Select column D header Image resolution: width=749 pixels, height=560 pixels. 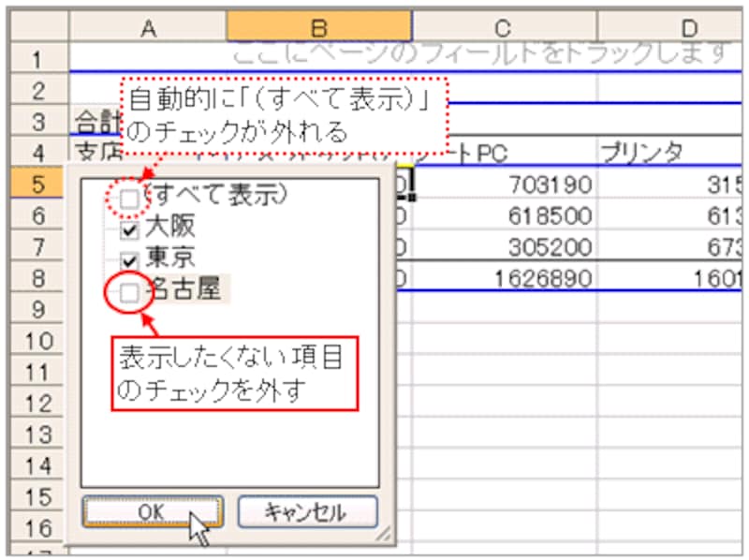669,28
